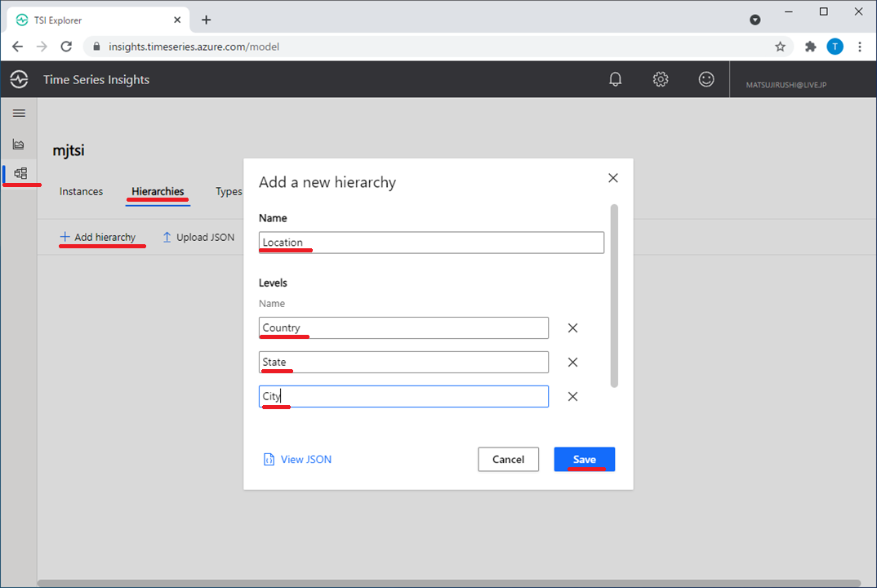Open the settings gear in the header

tap(661, 79)
